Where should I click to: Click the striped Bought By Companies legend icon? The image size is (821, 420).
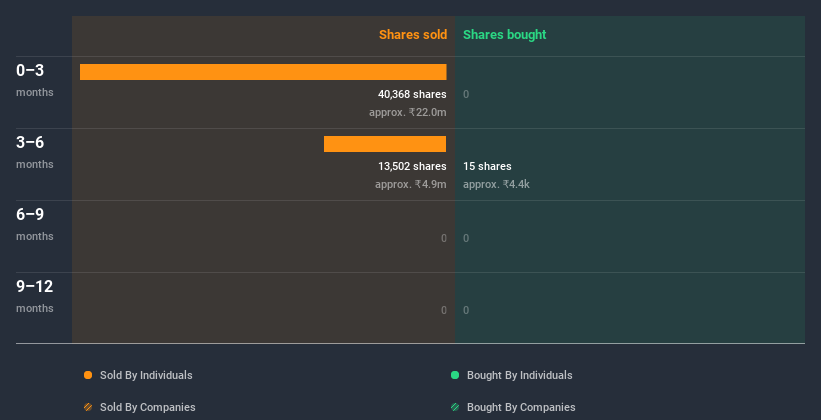[455, 407]
